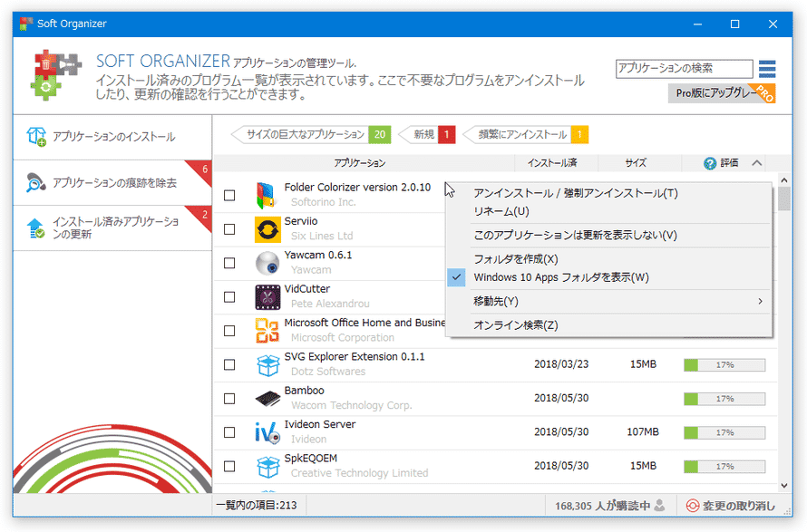
Task: Filter by 頻繁にアンインストール tag
Action: pos(526,135)
